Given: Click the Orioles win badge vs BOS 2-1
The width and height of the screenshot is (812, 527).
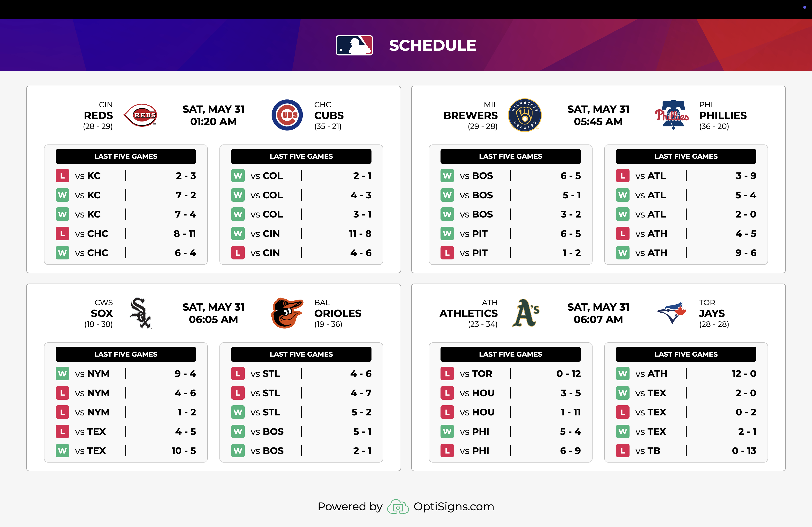Looking at the screenshot, I should tap(238, 451).
